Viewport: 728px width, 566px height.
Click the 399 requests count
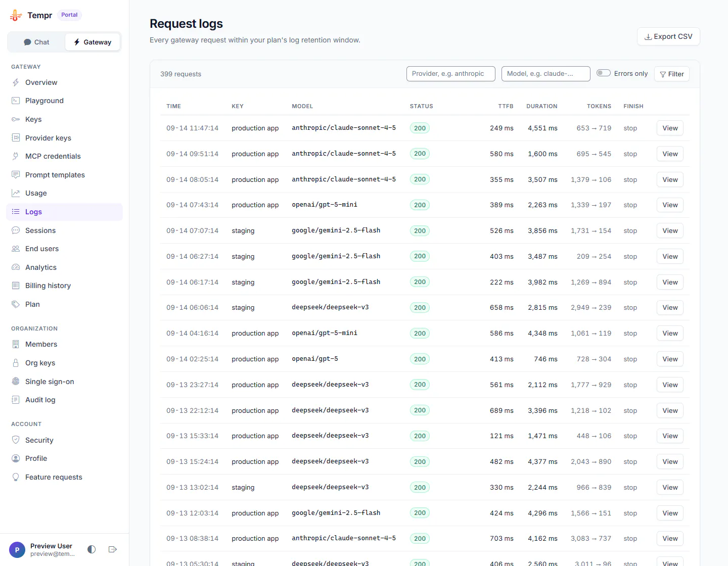(x=180, y=74)
